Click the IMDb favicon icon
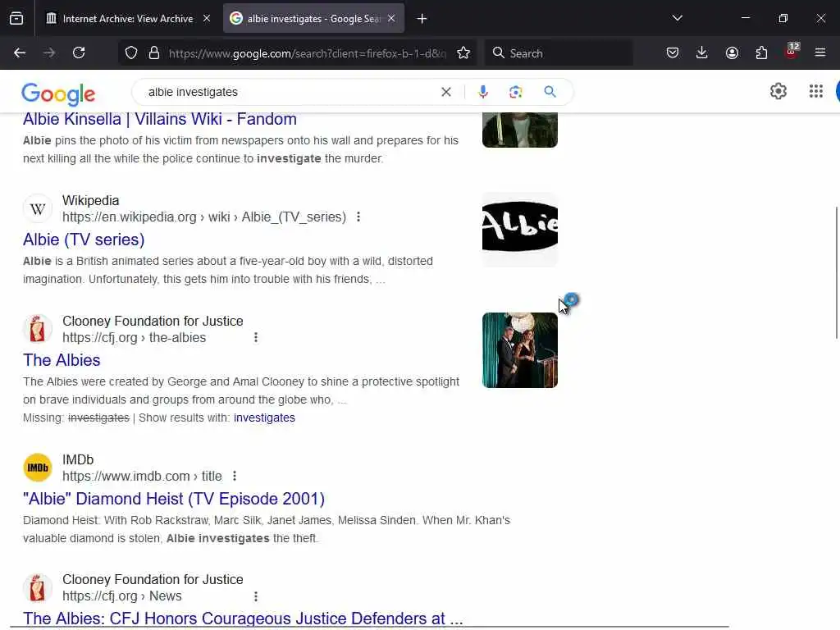The image size is (840, 630). tap(38, 468)
